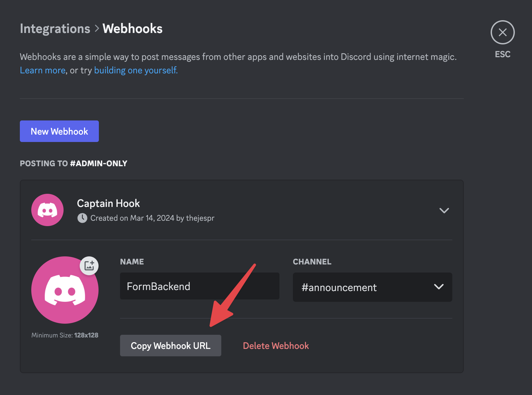The width and height of the screenshot is (532, 395).
Task: Open the Learn more link
Action: (x=42, y=70)
